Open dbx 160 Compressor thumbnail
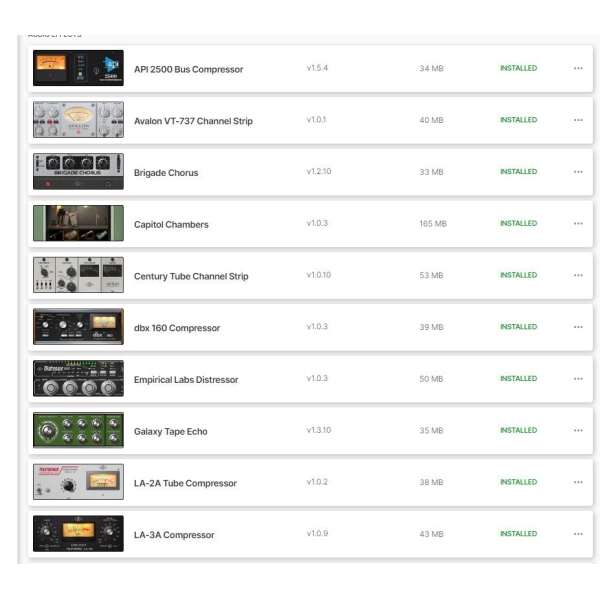Screen dimensions: 600x600 (78, 326)
